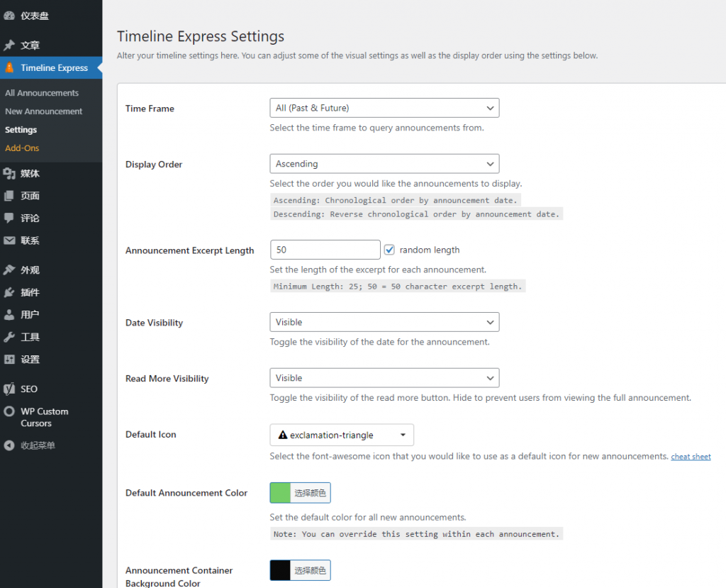Click the 外观 menu label
Viewport: 726px width, 588px height.
(30, 270)
